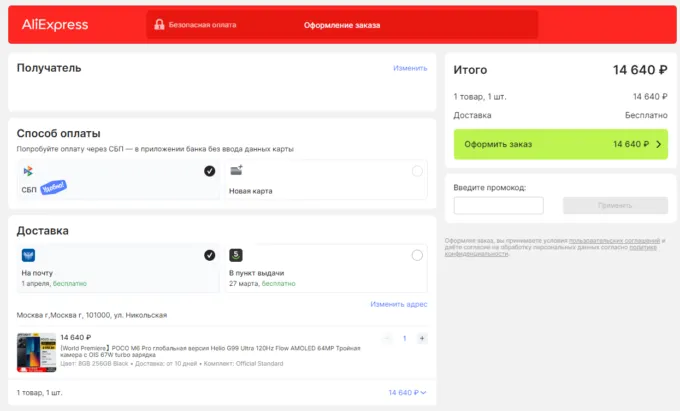Select the СБП payment radio button
The image size is (680, 411).
click(x=209, y=171)
